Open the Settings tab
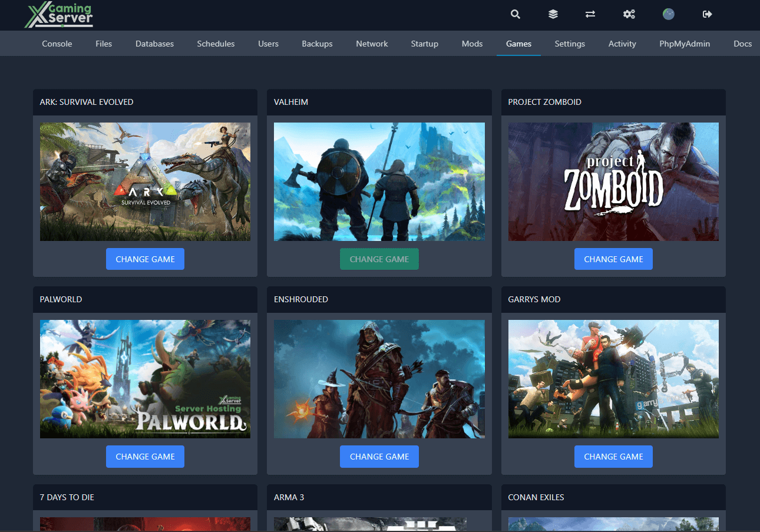The width and height of the screenshot is (760, 532). click(x=570, y=44)
